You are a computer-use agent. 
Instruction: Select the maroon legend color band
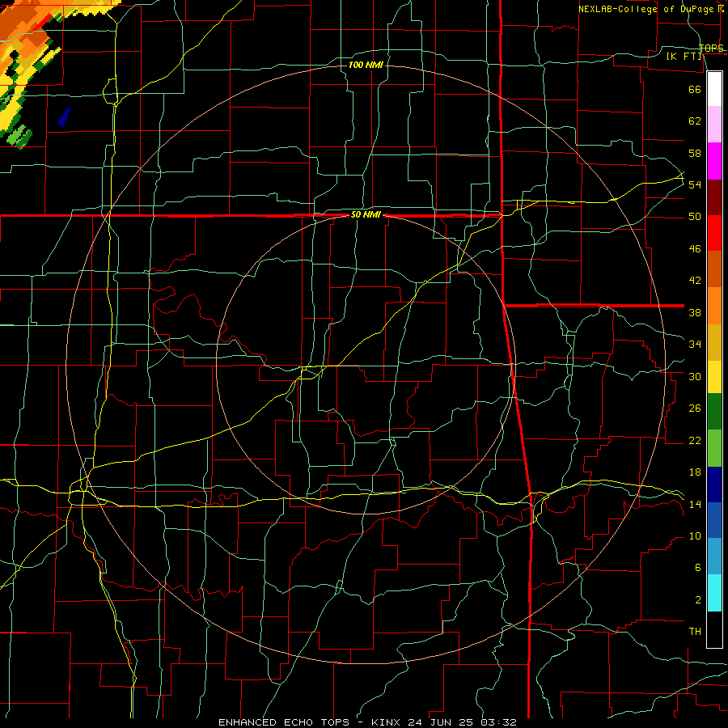(x=714, y=197)
